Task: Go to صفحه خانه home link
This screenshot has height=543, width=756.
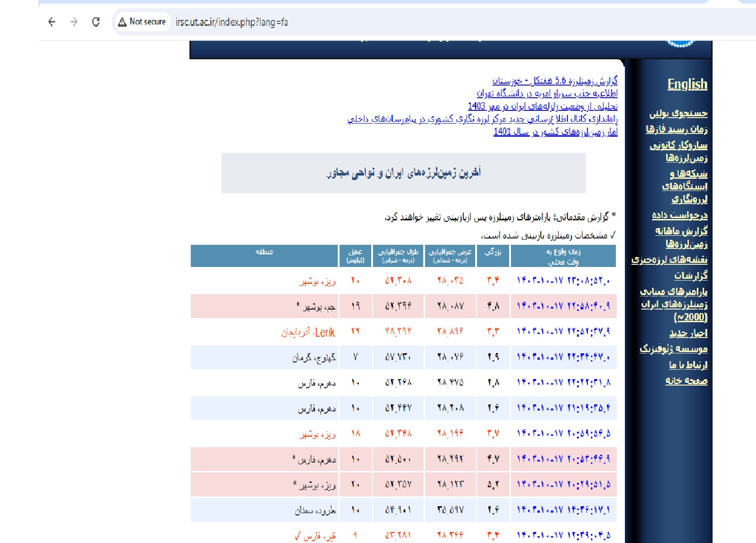Action: (x=686, y=381)
